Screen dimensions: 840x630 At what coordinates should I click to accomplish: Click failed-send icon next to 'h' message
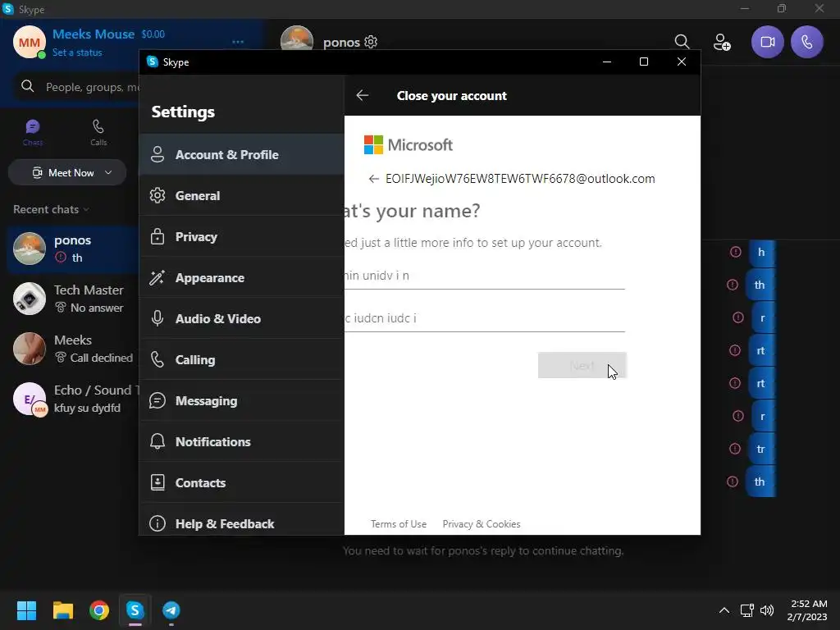point(736,252)
